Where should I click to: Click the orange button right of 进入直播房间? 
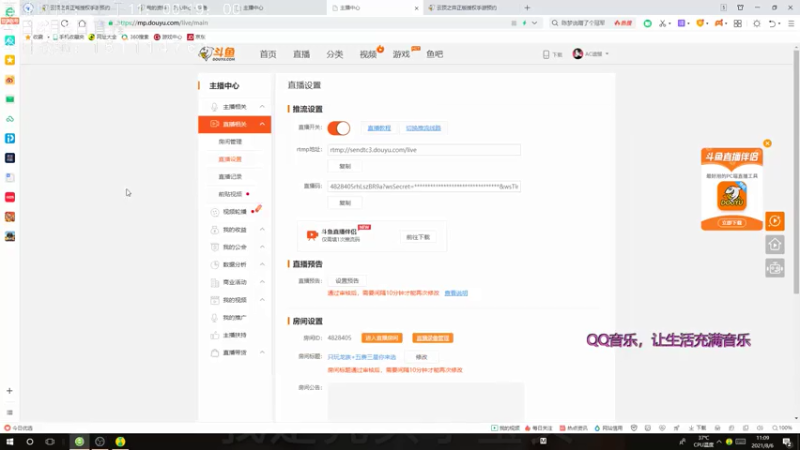[x=433, y=338]
